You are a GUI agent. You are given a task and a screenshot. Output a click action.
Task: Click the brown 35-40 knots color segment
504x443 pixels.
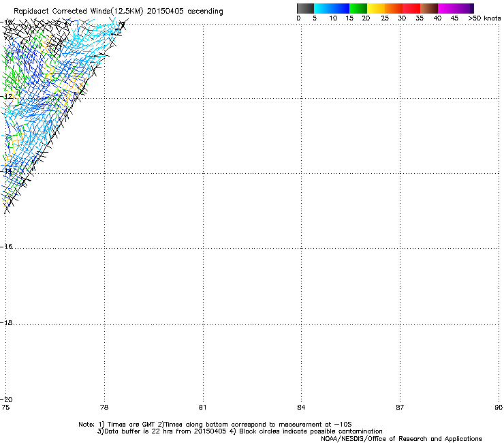(429, 8)
